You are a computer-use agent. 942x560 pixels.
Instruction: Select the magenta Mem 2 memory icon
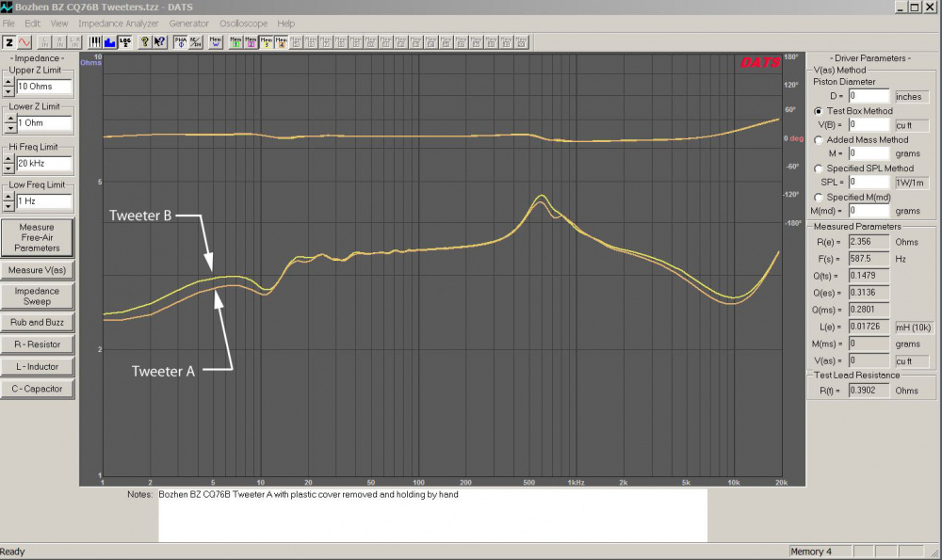250,42
